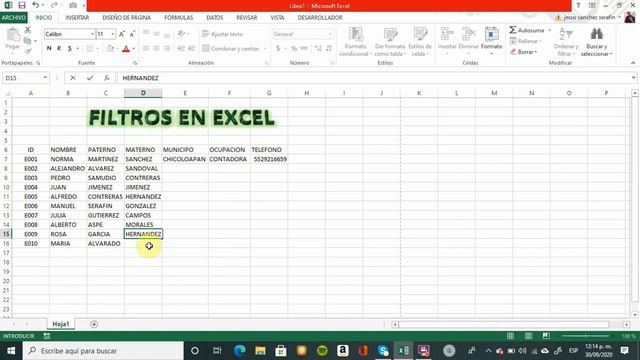Toggle bold formatting (N)
640x360 pixels.
(49, 49)
